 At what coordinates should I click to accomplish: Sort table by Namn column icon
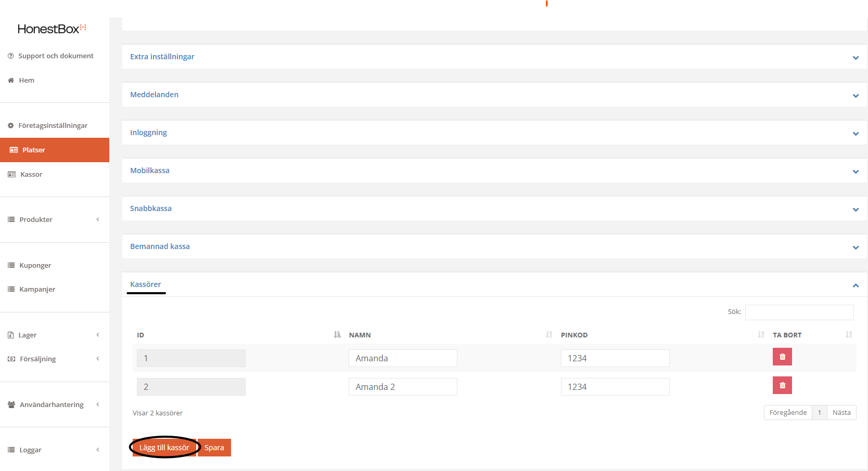[x=549, y=335]
